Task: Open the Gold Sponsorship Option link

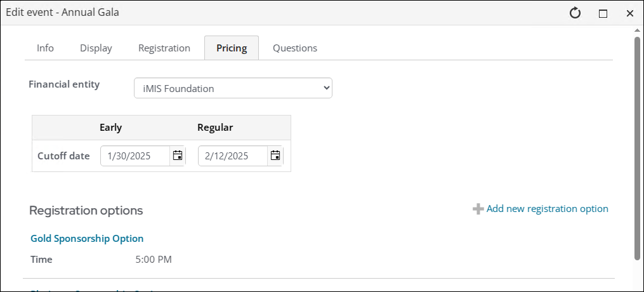Action: point(87,239)
